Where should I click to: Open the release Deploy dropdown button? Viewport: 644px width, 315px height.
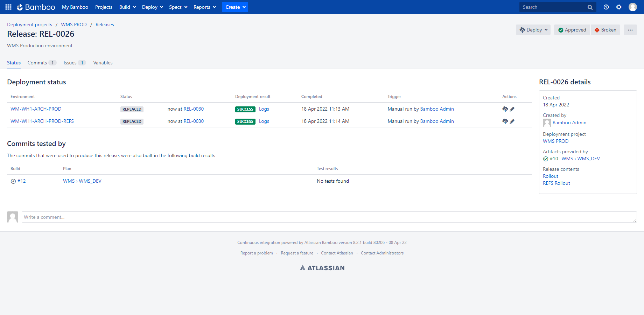(x=533, y=30)
